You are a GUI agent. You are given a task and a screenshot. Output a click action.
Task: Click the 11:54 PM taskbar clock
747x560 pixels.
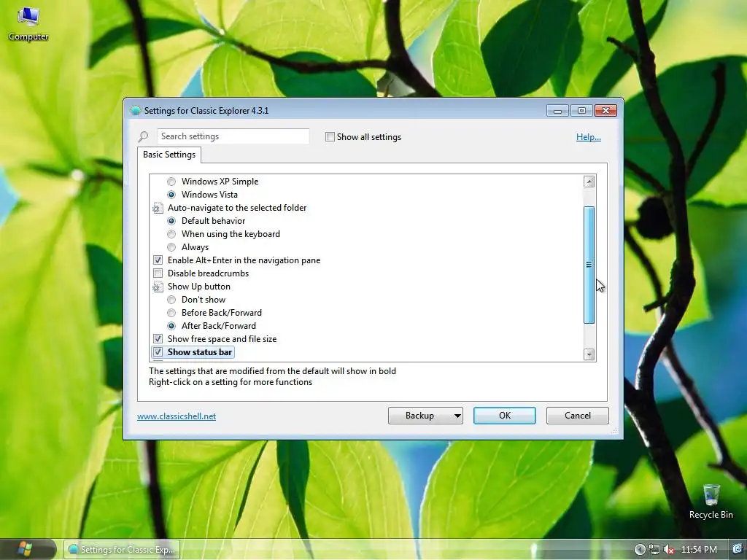tap(699, 550)
